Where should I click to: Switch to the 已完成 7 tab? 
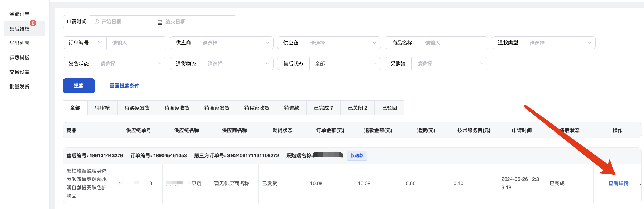coord(323,108)
